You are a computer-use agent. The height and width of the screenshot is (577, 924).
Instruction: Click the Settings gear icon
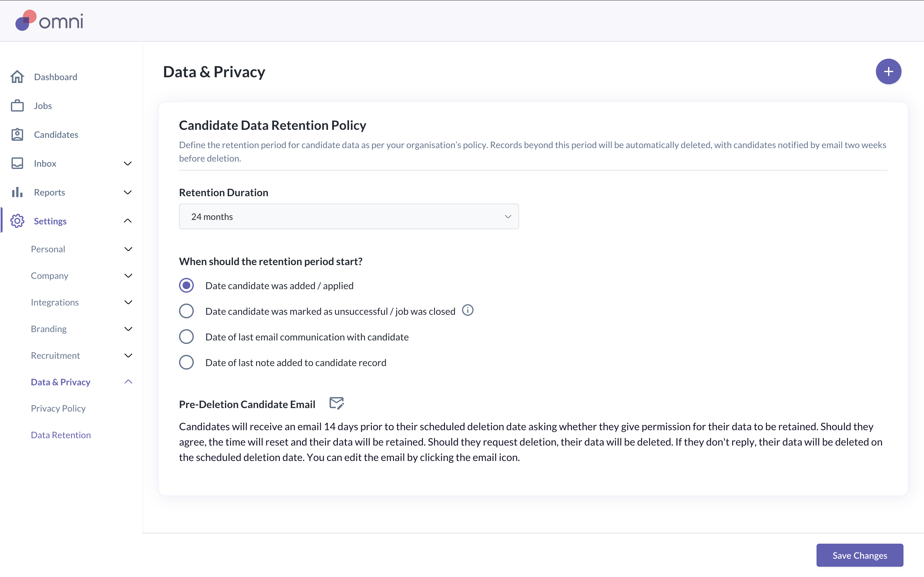click(x=17, y=221)
